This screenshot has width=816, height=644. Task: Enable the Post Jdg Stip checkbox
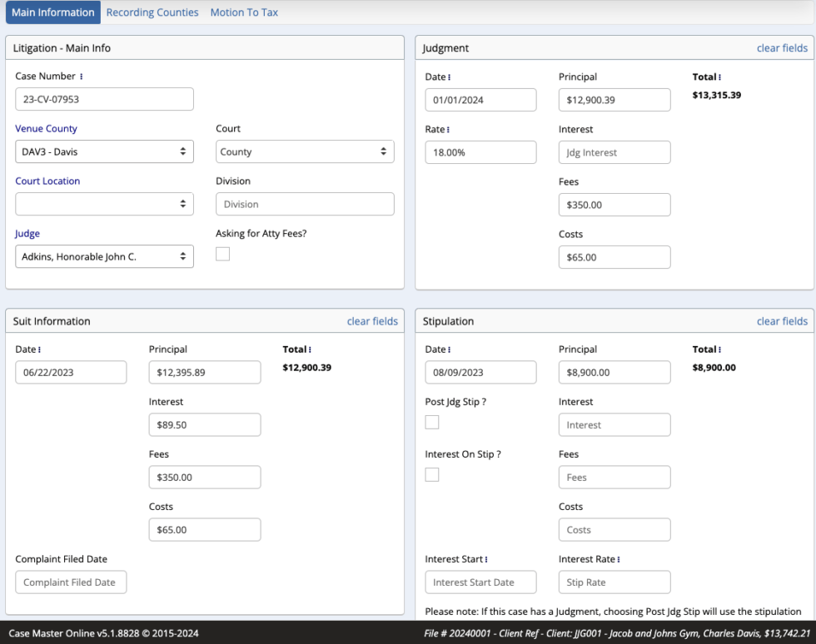click(x=432, y=422)
